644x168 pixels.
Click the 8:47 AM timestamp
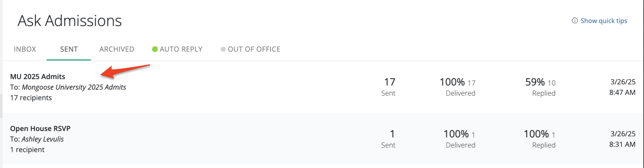[622, 92]
